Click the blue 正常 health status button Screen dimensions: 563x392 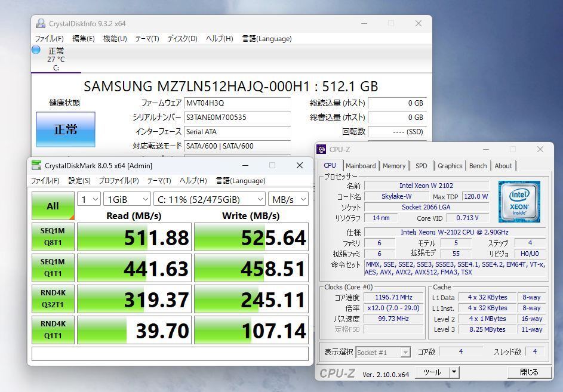(65, 129)
